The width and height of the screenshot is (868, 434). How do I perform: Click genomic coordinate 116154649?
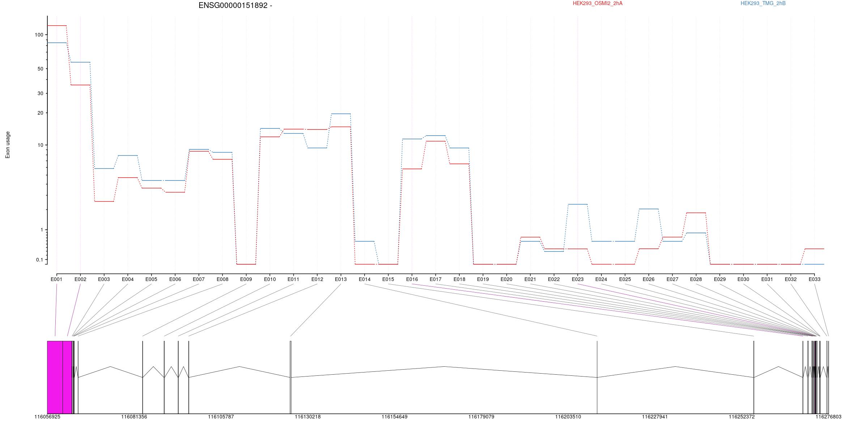click(x=395, y=417)
